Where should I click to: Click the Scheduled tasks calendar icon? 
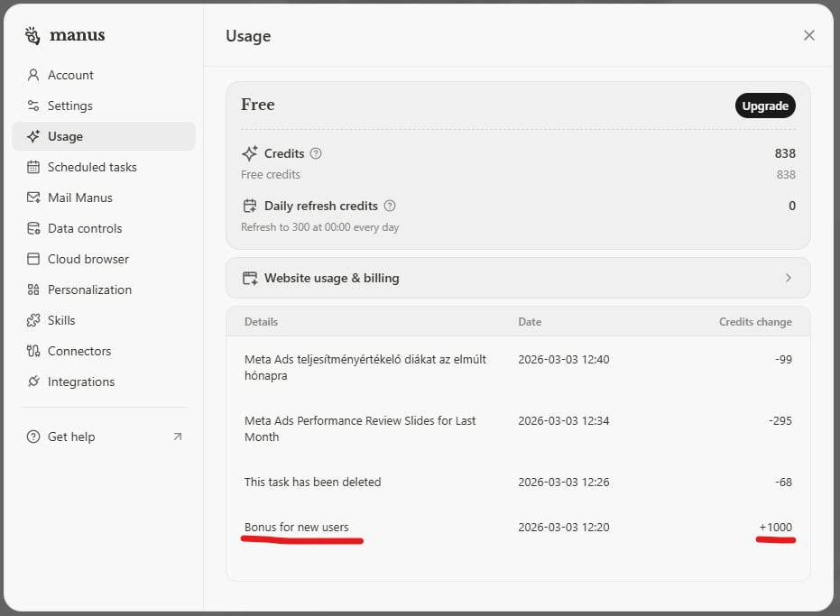[33, 167]
